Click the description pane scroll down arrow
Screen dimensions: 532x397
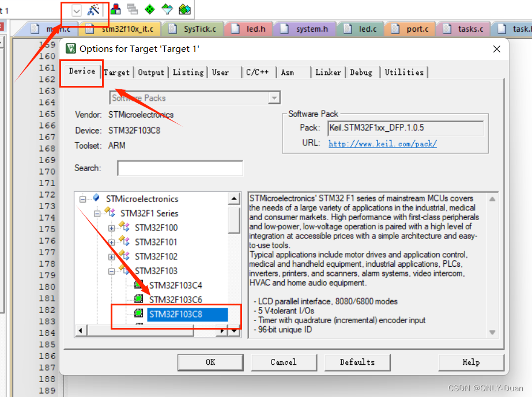492,332
